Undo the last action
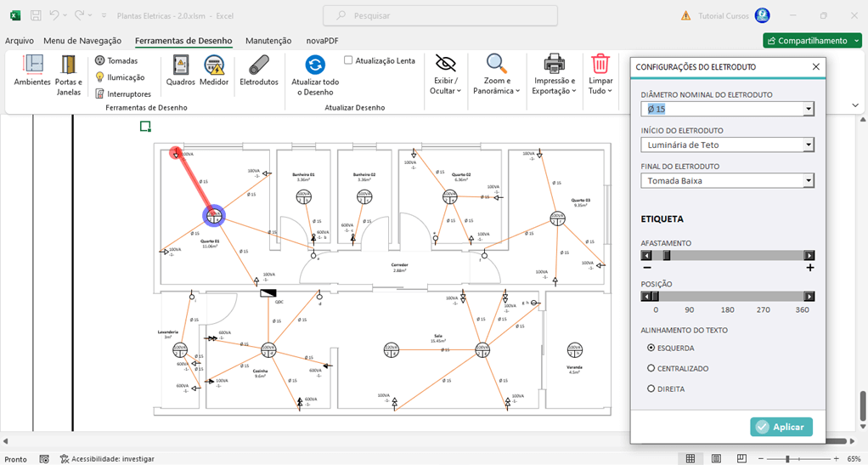 pyautogui.click(x=54, y=15)
